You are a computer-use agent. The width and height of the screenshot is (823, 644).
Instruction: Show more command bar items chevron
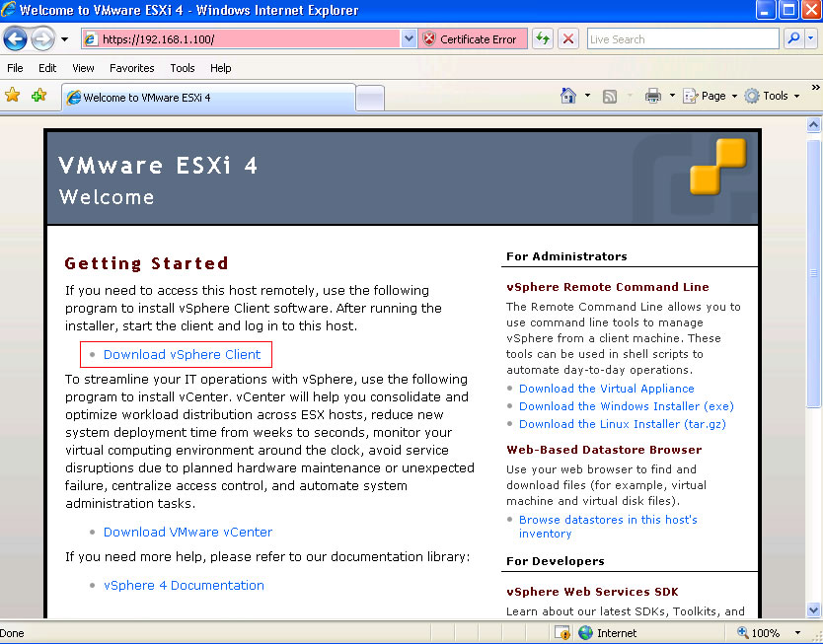pyautogui.click(x=815, y=87)
